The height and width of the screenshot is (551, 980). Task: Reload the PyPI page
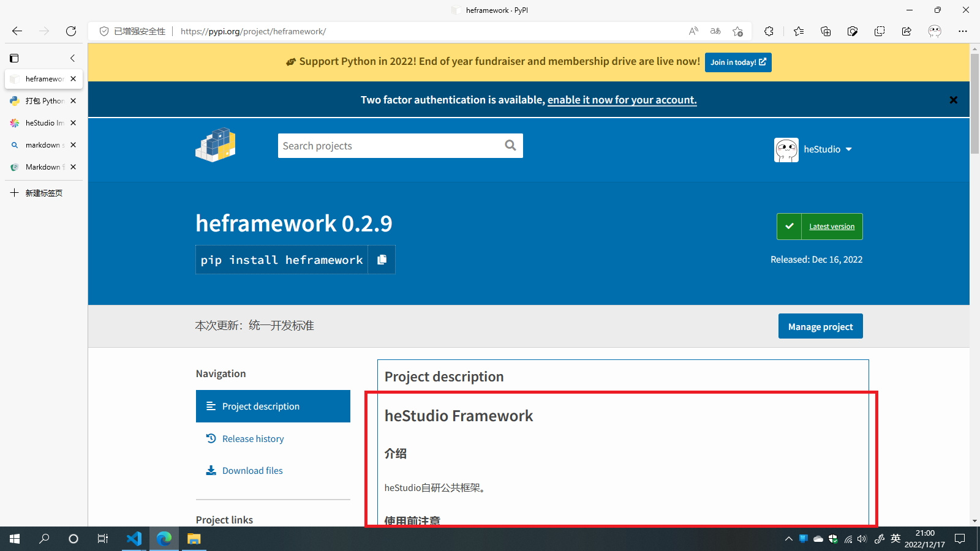[x=71, y=31]
